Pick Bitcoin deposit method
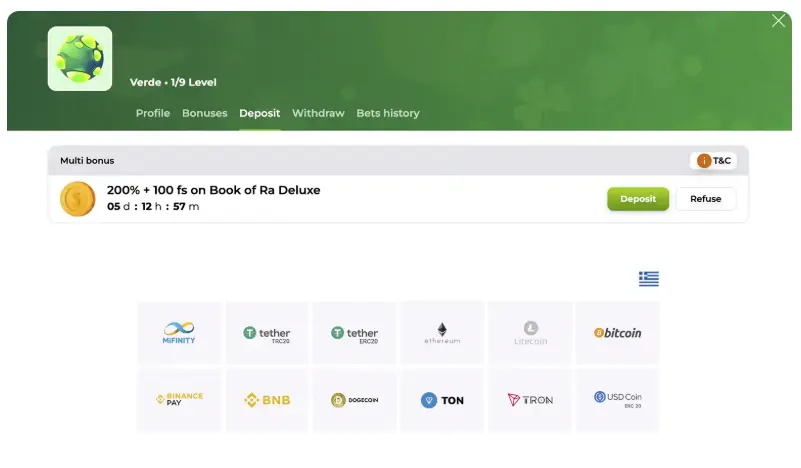Image resolution: width=801 pixels, height=468 pixels. coord(618,333)
